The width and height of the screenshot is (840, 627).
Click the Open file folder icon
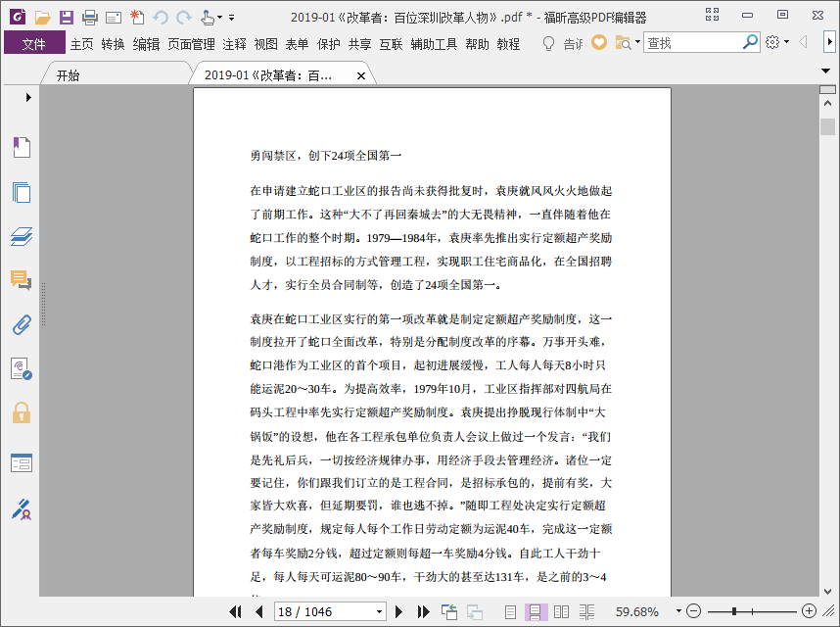click(x=42, y=18)
